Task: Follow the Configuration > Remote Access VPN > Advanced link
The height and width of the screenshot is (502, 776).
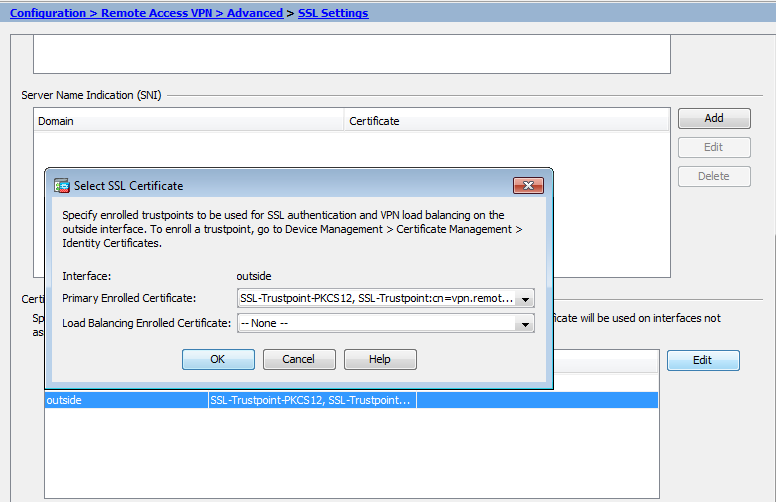Action: click(146, 13)
